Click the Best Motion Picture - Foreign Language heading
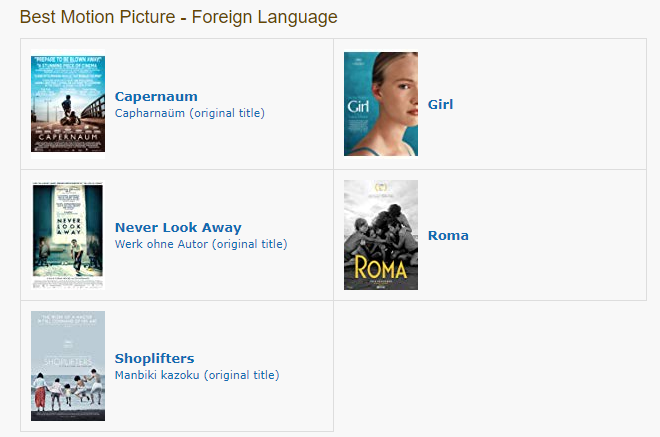Viewport: 660px width, 437px height. coord(178,17)
